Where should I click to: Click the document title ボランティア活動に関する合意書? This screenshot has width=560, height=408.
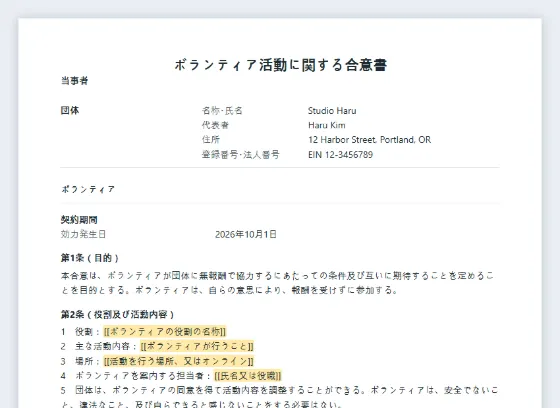coord(280,65)
